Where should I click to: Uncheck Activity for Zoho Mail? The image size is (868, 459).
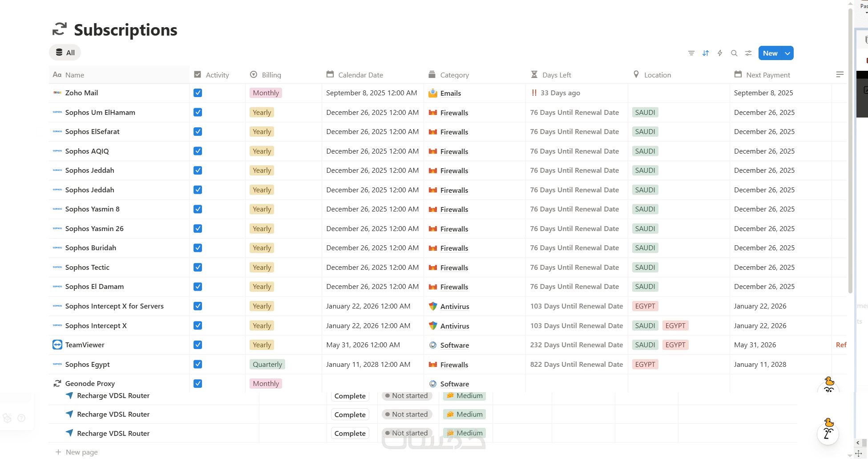[x=198, y=93]
